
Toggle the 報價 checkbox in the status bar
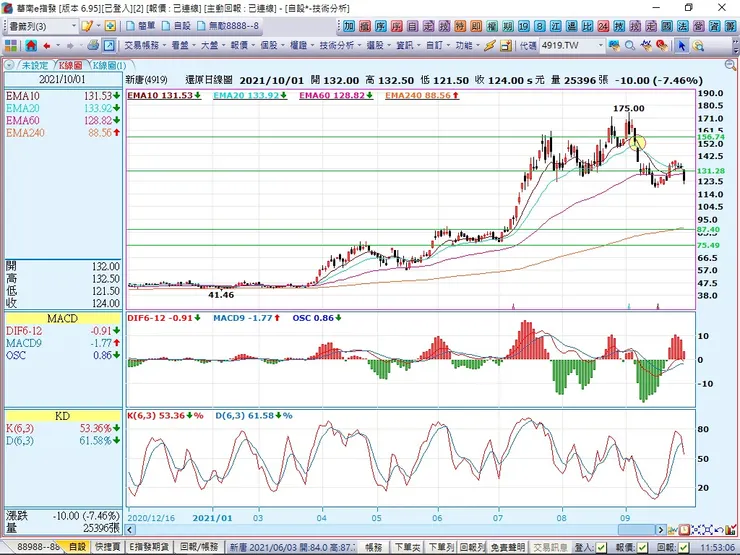tap(642, 547)
